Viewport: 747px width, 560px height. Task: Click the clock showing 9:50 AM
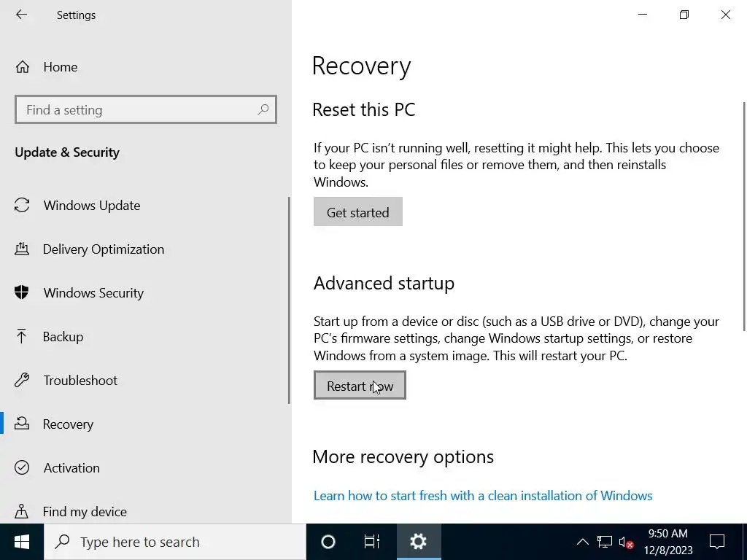668,542
